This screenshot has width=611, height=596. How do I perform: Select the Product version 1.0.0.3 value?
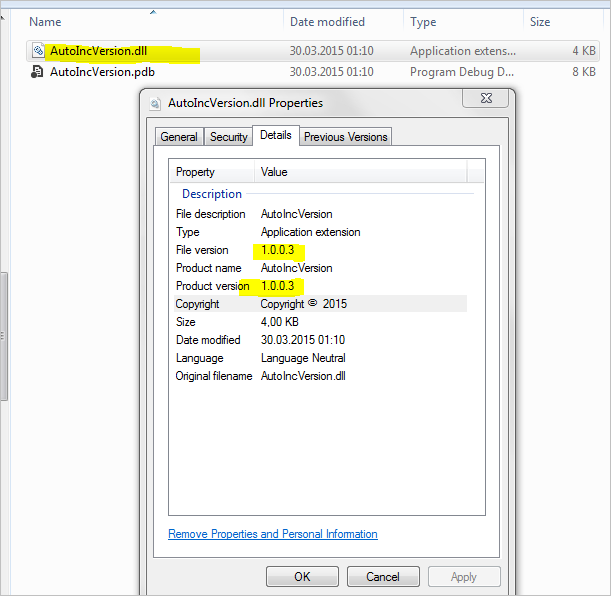pyautogui.click(x=277, y=286)
